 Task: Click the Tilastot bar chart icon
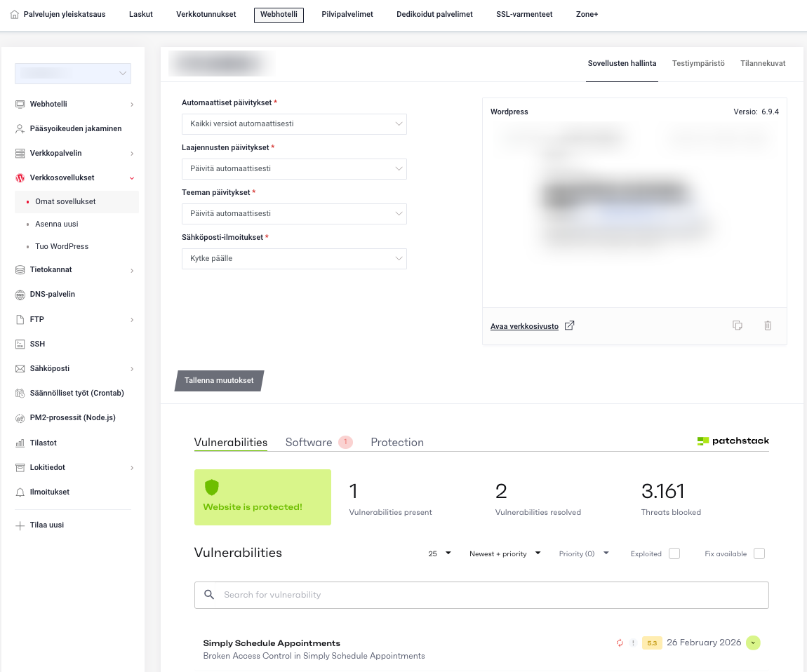pos(20,443)
